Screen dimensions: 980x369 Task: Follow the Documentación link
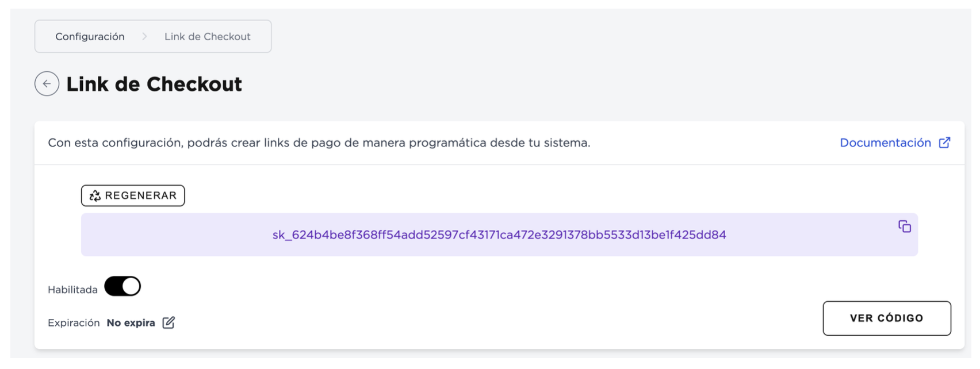885,143
